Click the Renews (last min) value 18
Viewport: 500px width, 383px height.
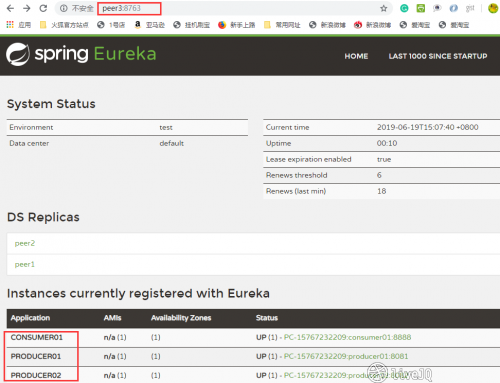tap(382, 191)
